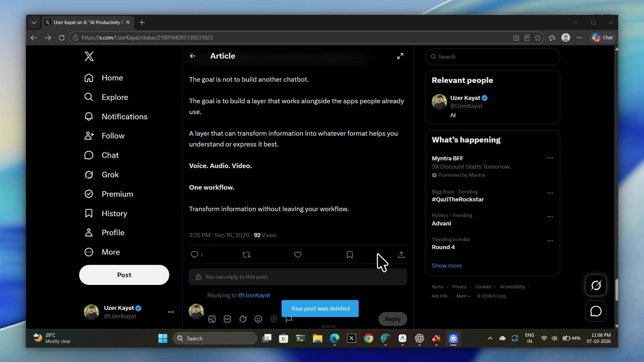Add a GIF to the reply
644x362 pixels.
227,319
